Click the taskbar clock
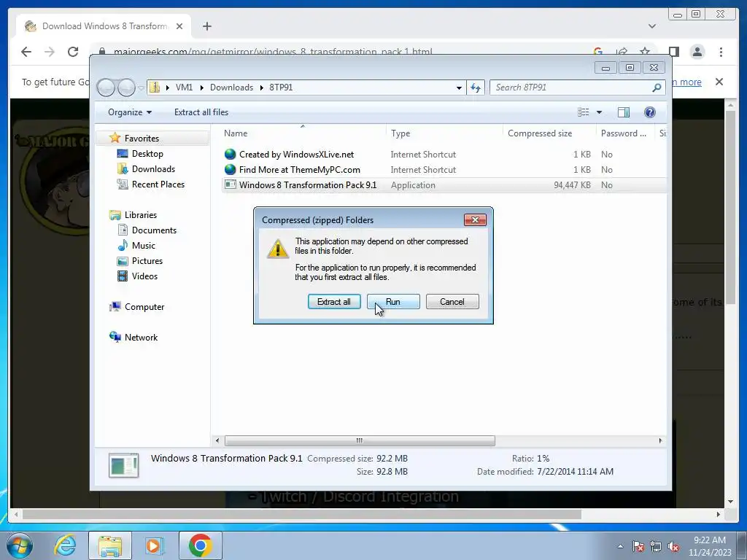The image size is (747, 560). point(709,546)
